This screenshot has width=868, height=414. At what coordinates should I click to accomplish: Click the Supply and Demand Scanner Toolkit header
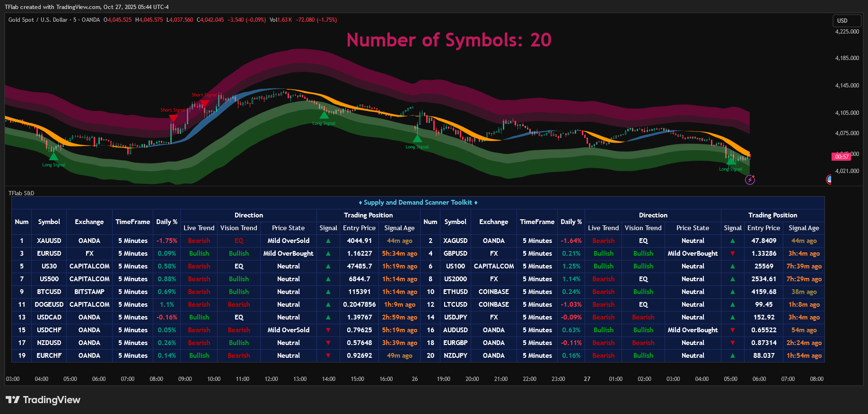click(x=418, y=202)
